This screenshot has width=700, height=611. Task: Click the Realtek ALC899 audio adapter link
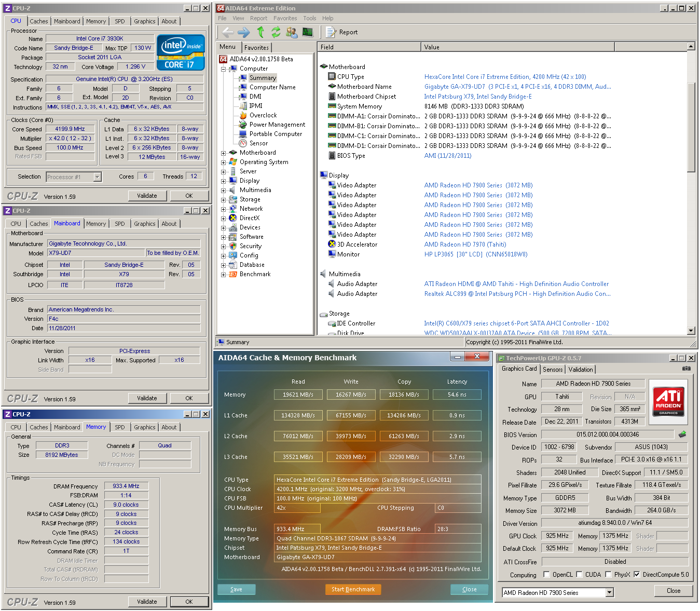click(517, 294)
